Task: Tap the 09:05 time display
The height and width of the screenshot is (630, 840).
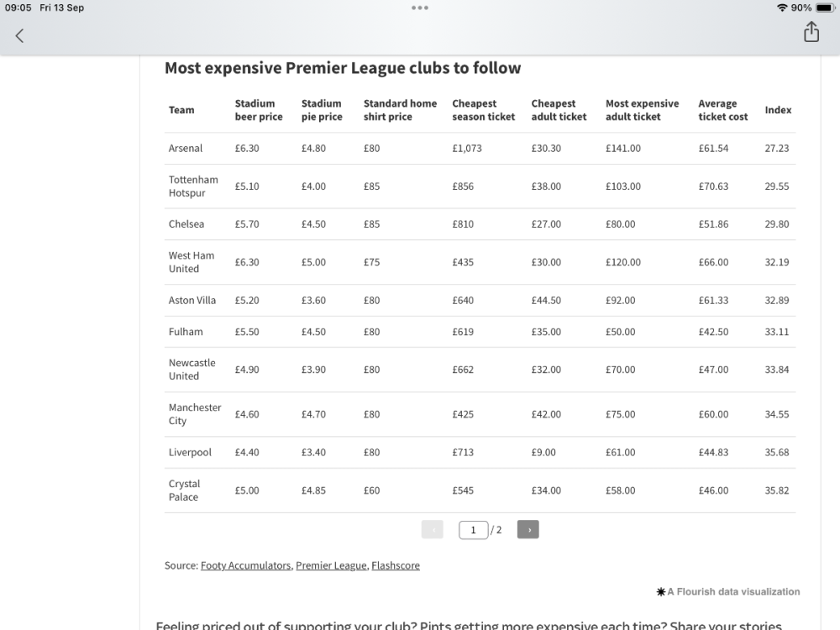Action: pos(17,8)
